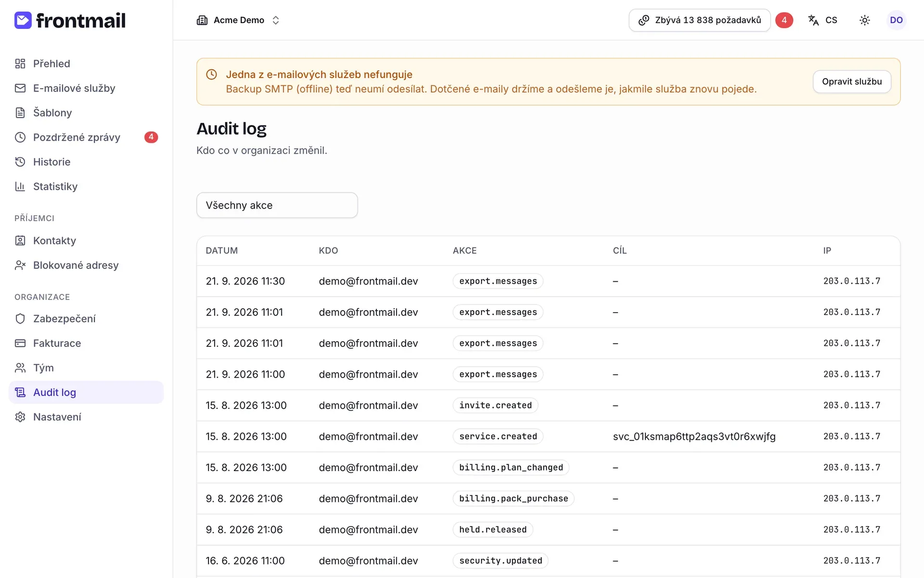Click the Fakturace credit card icon
The image size is (924, 578).
[x=20, y=343]
